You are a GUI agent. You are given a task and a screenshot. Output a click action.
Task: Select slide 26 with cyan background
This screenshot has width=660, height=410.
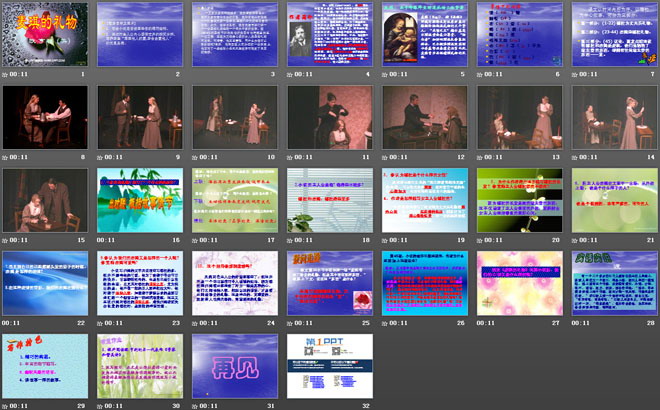point(425,283)
